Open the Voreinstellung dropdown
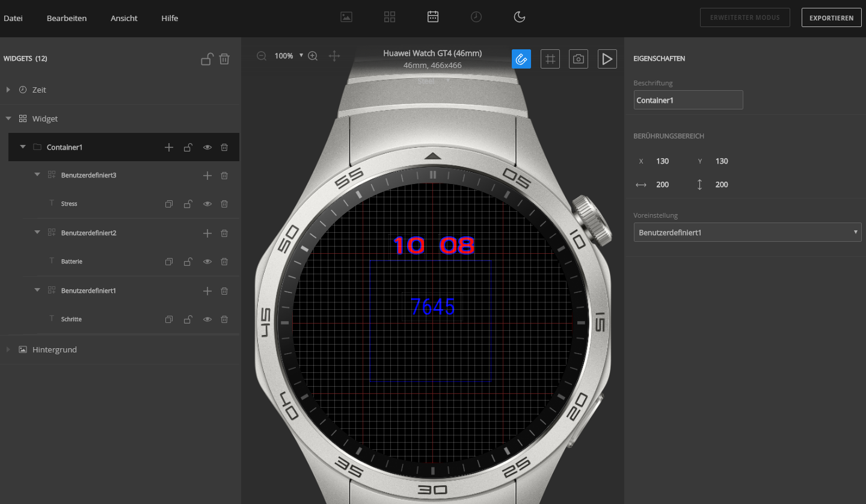Screen dimensions: 866x504 click(747, 232)
